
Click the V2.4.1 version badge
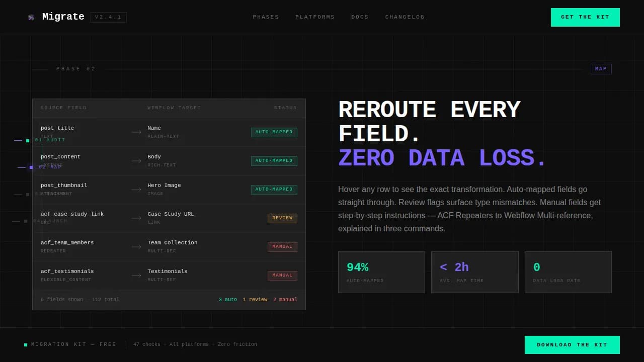(109, 17)
